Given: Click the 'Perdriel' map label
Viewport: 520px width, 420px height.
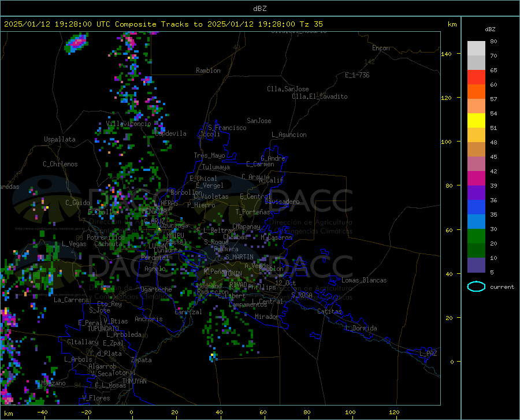Looking at the screenshot, I should point(155,257).
